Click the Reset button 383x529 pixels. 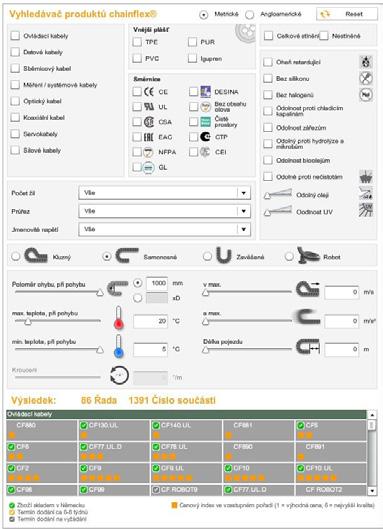pos(347,14)
